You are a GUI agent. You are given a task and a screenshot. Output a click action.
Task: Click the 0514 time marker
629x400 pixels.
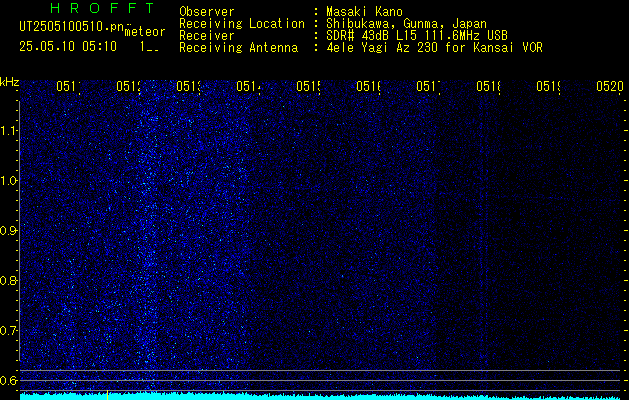coord(248,86)
